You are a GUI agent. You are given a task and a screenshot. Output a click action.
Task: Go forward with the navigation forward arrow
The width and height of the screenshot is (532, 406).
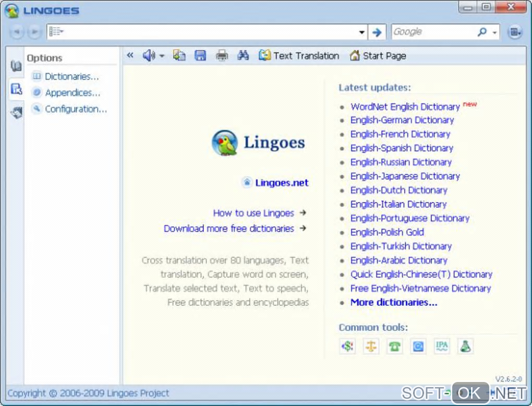34,32
